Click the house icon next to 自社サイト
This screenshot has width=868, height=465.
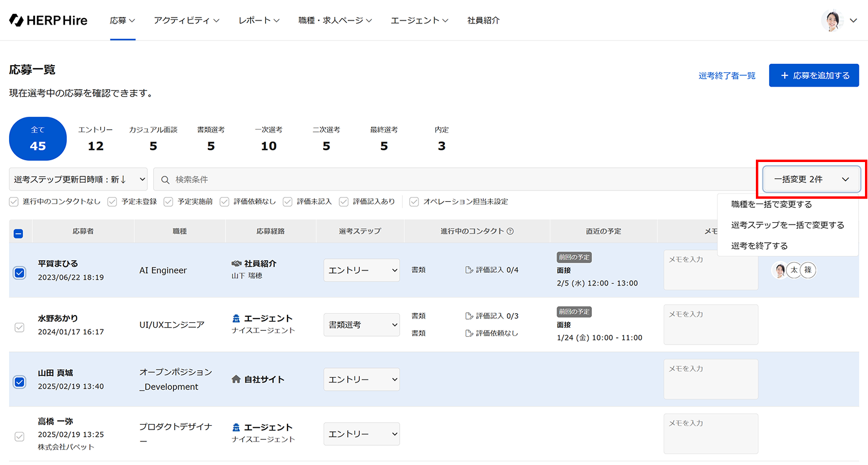236,379
